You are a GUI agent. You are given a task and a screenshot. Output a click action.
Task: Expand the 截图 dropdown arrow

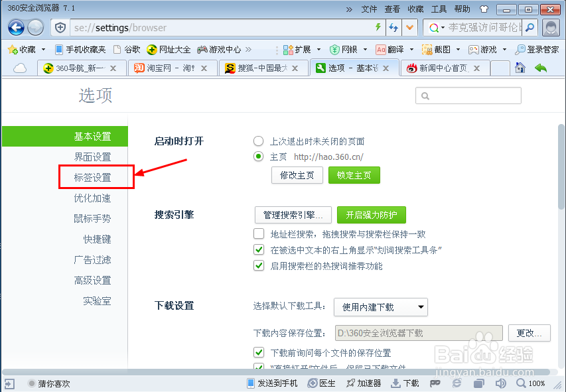click(458, 50)
